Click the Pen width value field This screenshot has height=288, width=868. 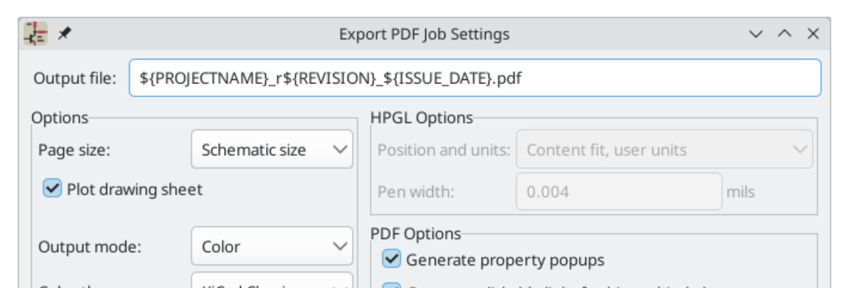(618, 192)
